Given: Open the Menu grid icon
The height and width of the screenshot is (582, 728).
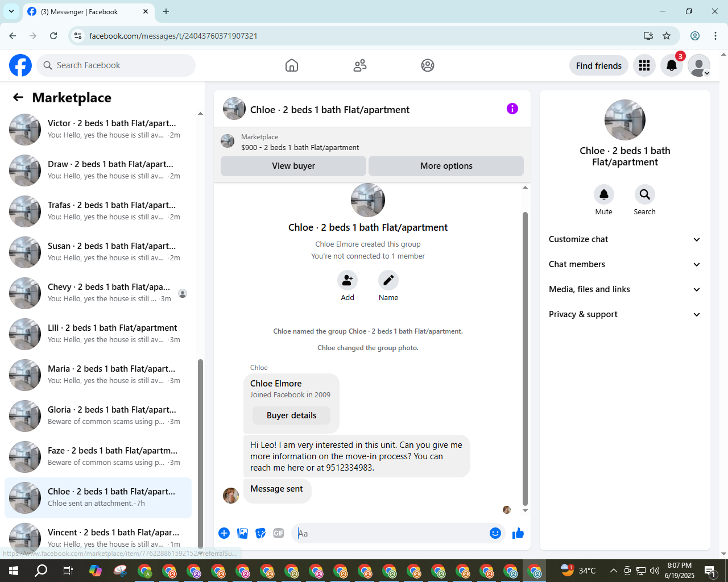Looking at the screenshot, I should [644, 65].
